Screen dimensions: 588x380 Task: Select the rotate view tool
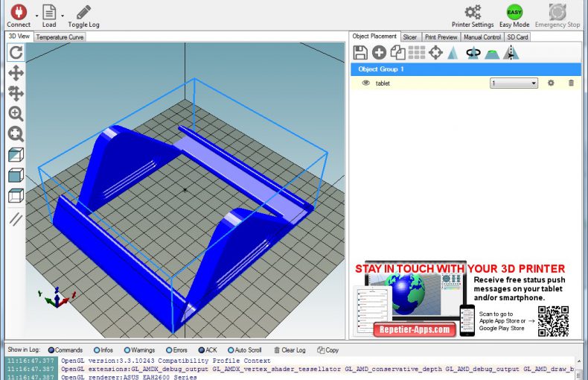tap(16, 52)
